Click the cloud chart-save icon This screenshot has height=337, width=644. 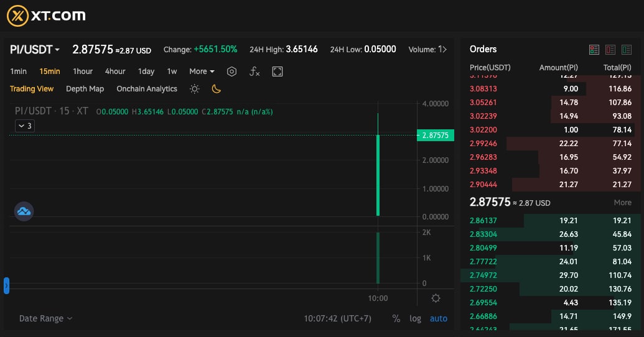[x=24, y=211]
